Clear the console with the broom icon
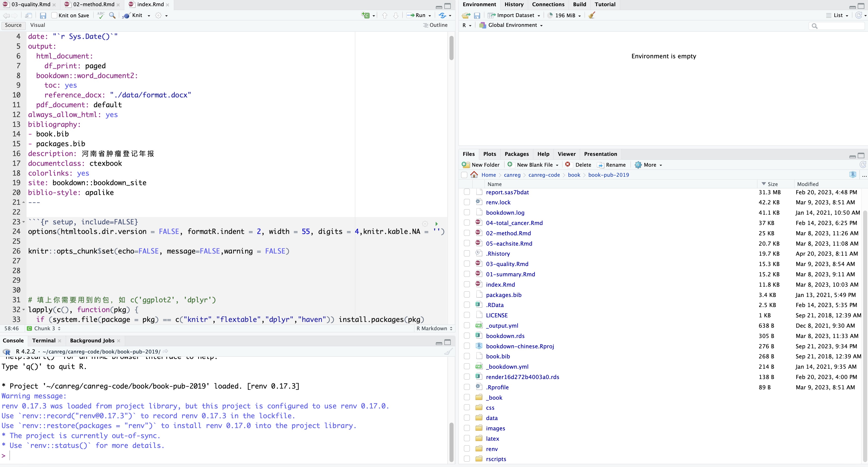This screenshot has height=467, width=868. [448, 351]
